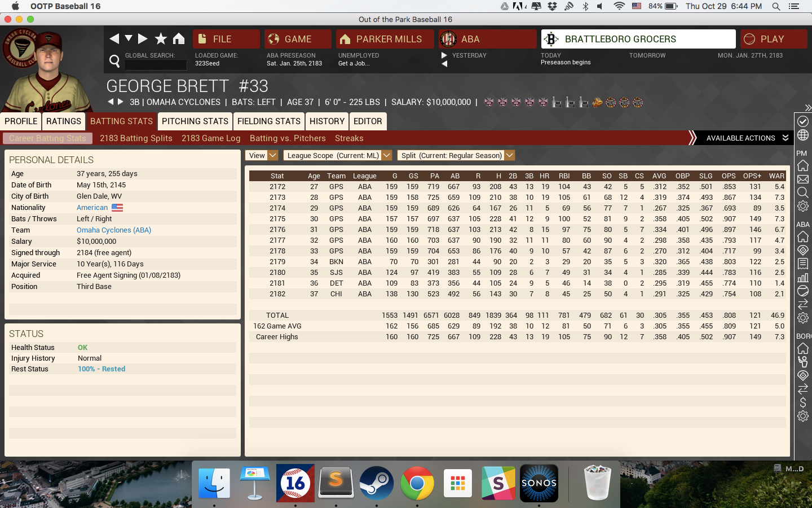
Task: Open the Split Regular Season dropdown
Action: click(x=456, y=155)
